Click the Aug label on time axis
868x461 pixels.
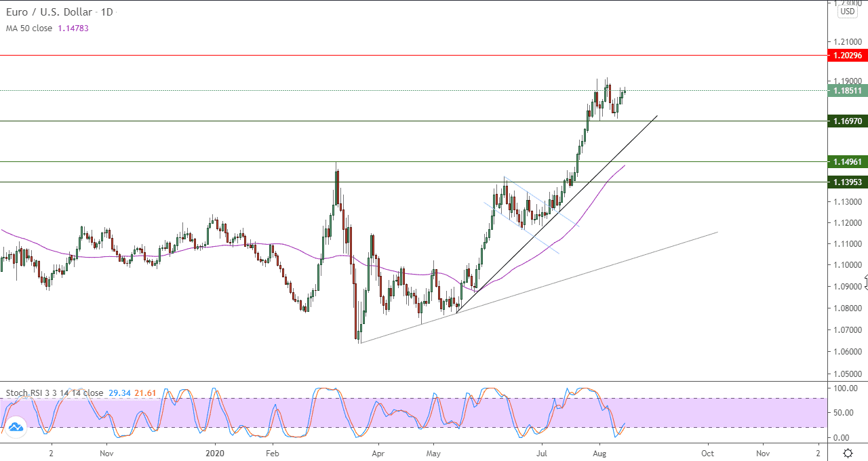coord(599,453)
